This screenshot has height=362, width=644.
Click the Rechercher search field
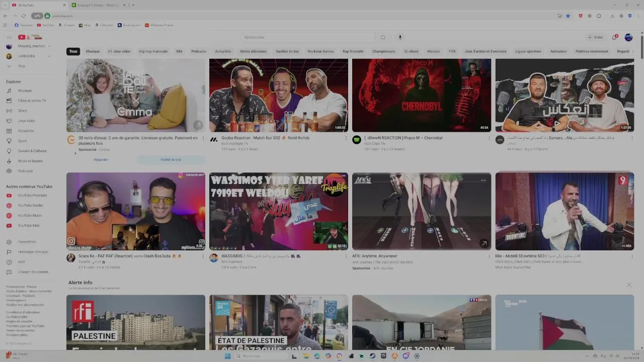tap(308, 37)
